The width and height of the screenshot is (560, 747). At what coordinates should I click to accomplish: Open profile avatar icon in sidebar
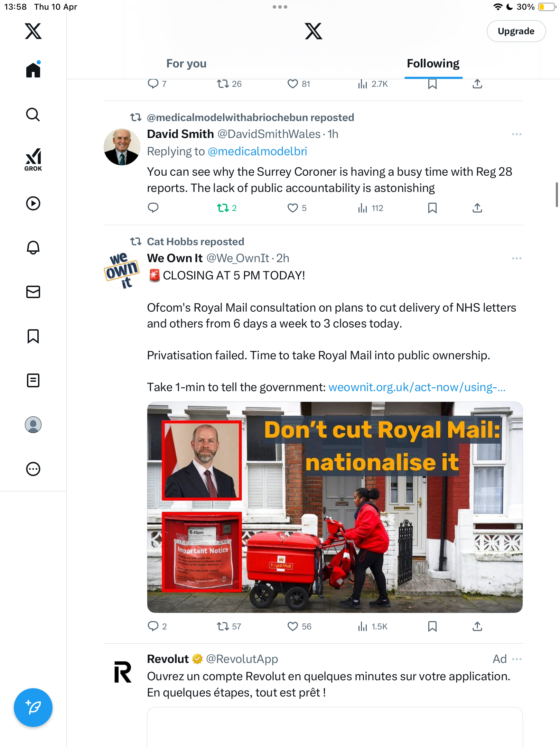(33, 425)
